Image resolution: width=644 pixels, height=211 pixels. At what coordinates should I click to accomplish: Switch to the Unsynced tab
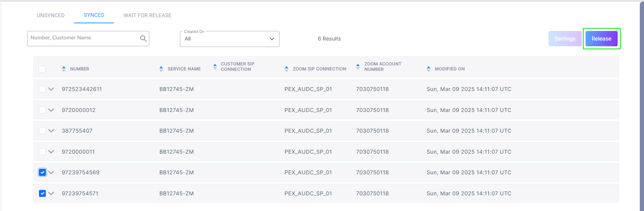click(x=50, y=15)
